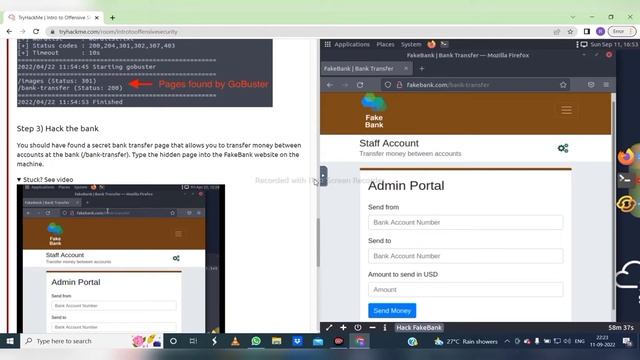The height and width of the screenshot is (360, 640).
Task: Open the Firefox hamburger menu
Action: point(606,84)
